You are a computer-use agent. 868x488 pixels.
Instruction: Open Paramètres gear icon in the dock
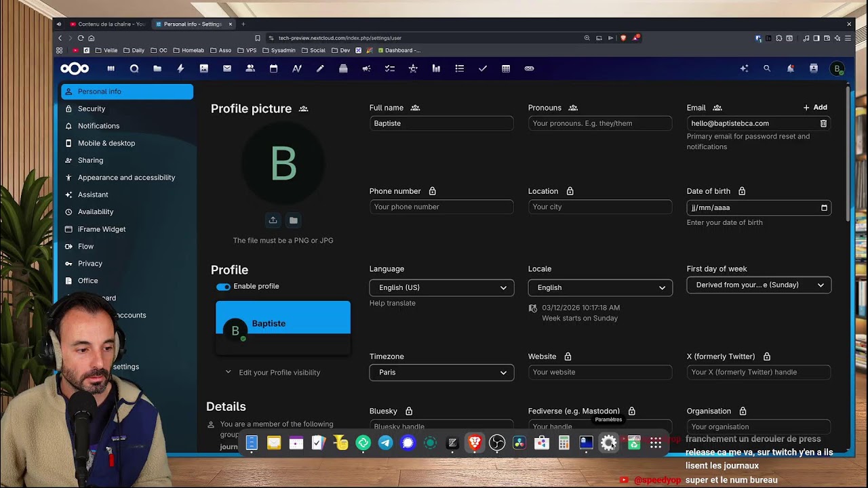tap(609, 443)
